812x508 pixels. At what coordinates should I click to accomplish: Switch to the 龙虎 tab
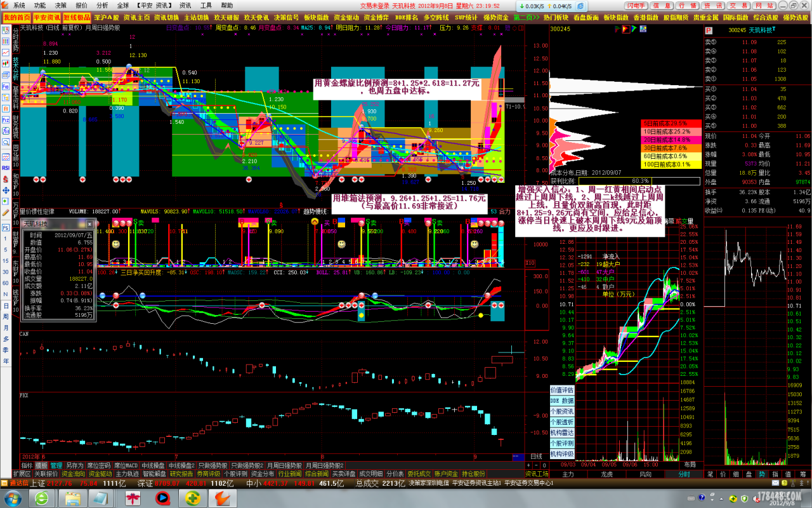[x=607, y=474]
